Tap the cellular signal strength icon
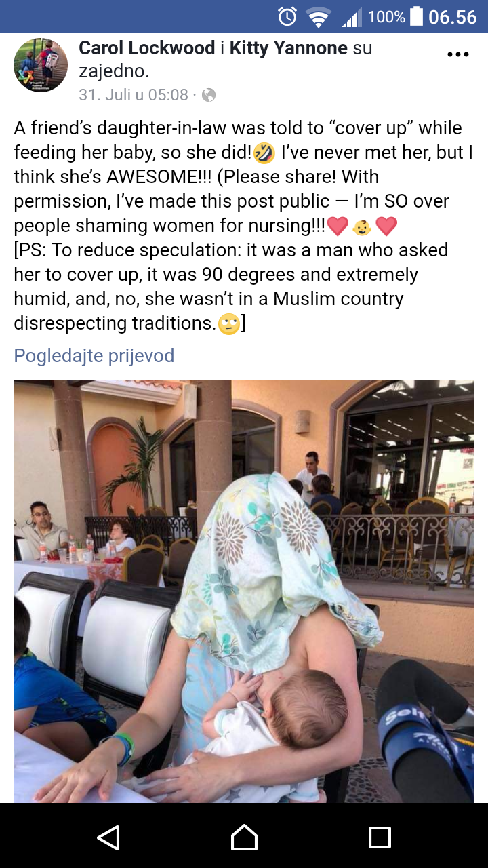Image resolution: width=488 pixels, height=868 pixels. (x=351, y=17)
